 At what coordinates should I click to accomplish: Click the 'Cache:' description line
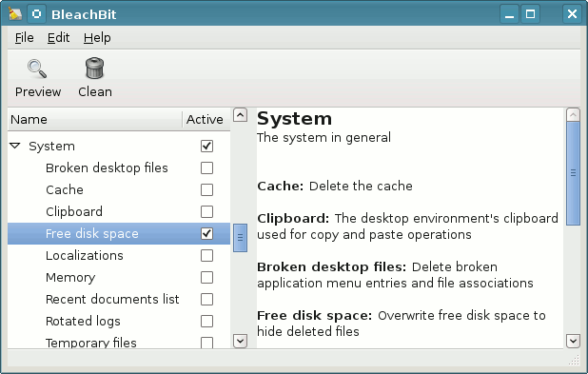335,186
